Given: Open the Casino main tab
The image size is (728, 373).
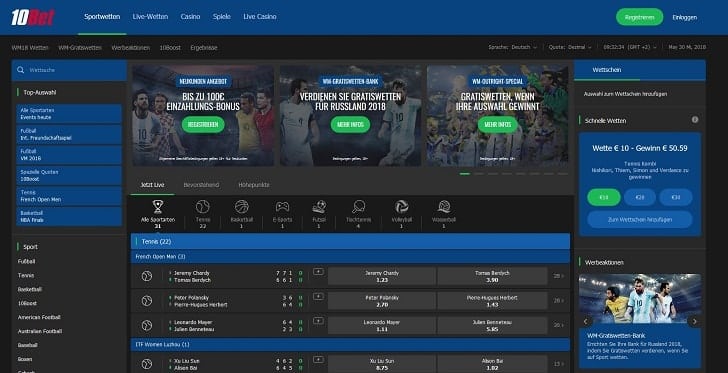Looking at the screenshot, I should pos(190,17).
